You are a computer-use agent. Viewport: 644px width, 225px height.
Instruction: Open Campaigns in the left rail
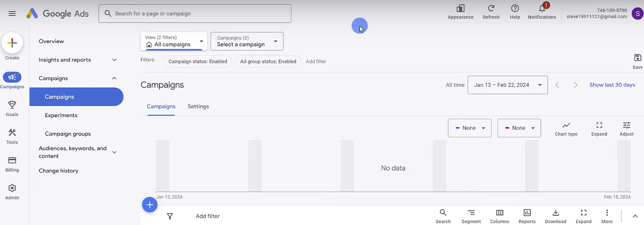[12, 81]
